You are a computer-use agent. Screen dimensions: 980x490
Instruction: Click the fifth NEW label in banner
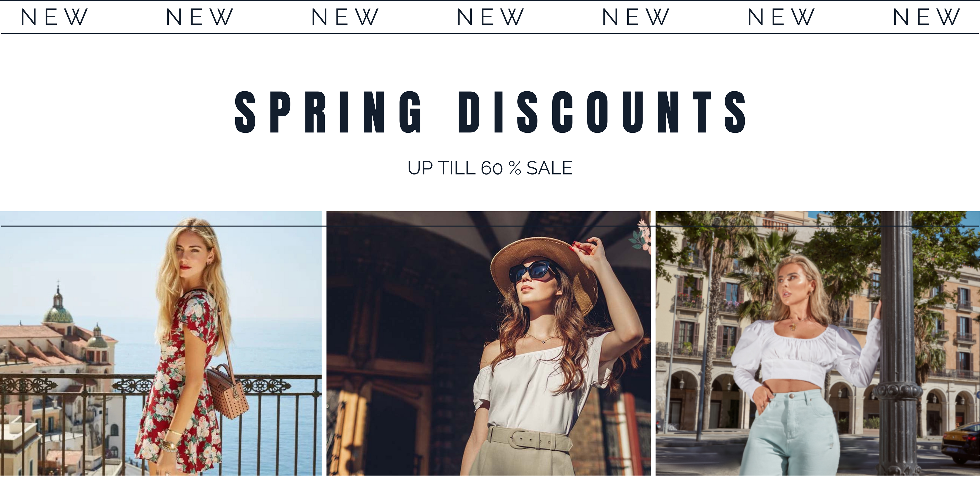tap(635, 17)
